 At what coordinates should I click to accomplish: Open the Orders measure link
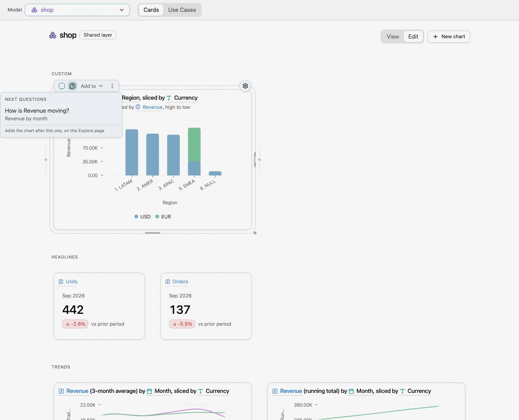tap(180, 282)
